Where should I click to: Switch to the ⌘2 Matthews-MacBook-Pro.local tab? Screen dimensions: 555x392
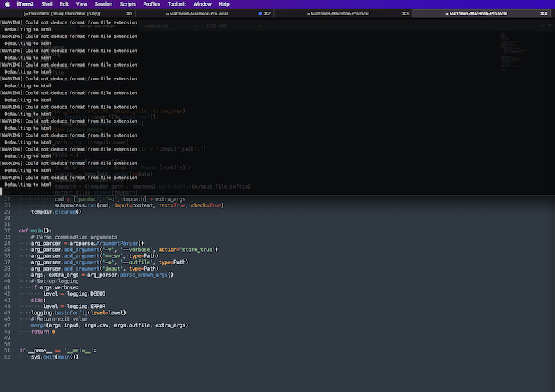tap(204, 13)
